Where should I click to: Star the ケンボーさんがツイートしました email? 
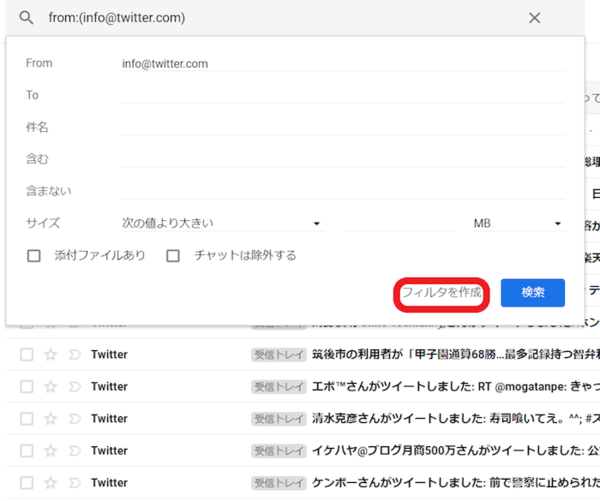coord(51,483)
